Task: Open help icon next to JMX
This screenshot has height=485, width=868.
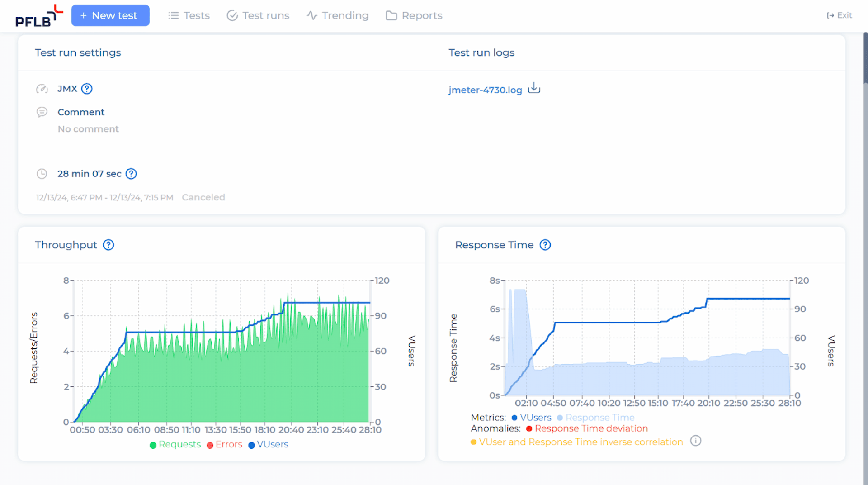Action: (87, 89)
